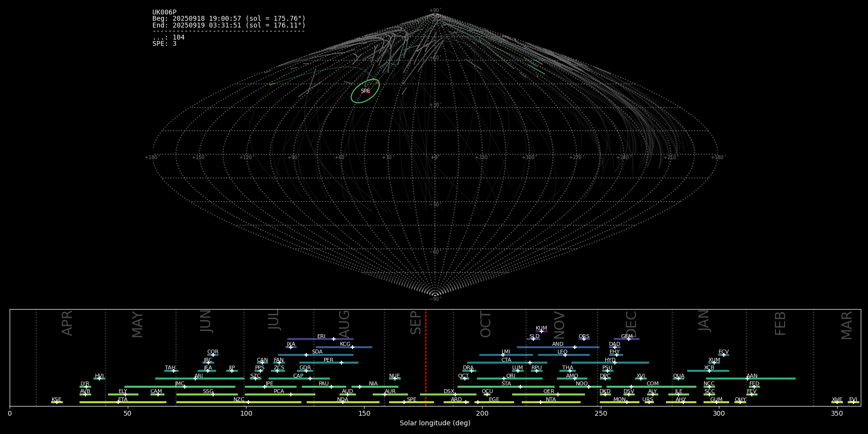Select the LEO shower peak marker
Image resolution: width=868 pixels, height=434 pixels.
pyautogui.click(x=565, y=355)
